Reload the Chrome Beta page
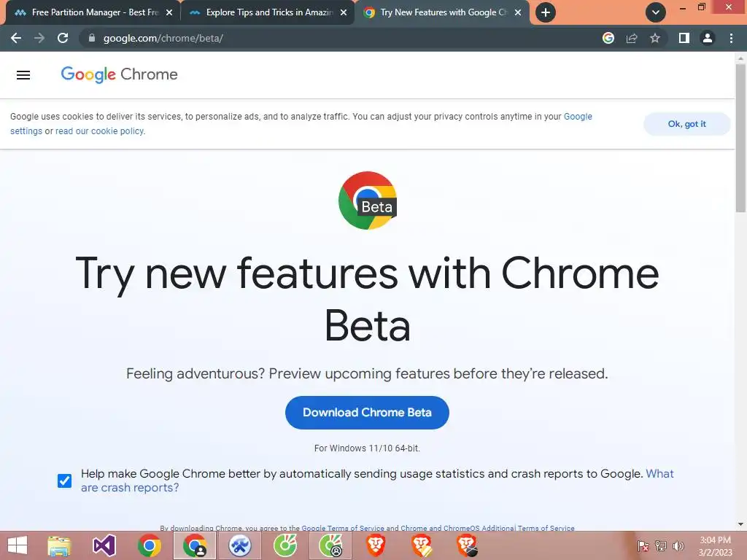This screenshot has height=560, width=747. 63,38
